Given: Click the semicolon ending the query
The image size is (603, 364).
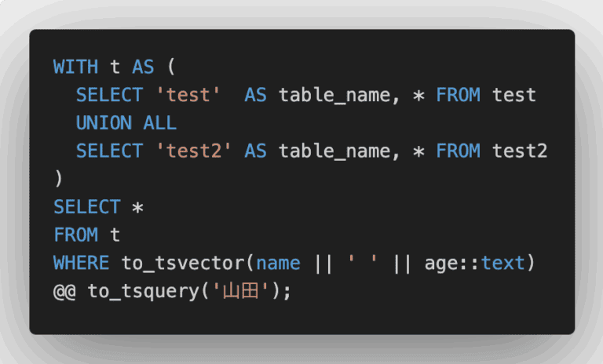Looking at the screenshot, I should pos(288,290).
